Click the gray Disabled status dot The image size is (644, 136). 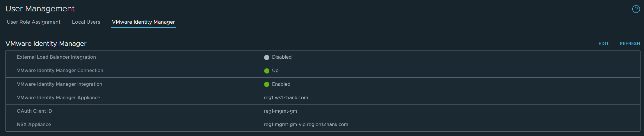pos(266,57)
